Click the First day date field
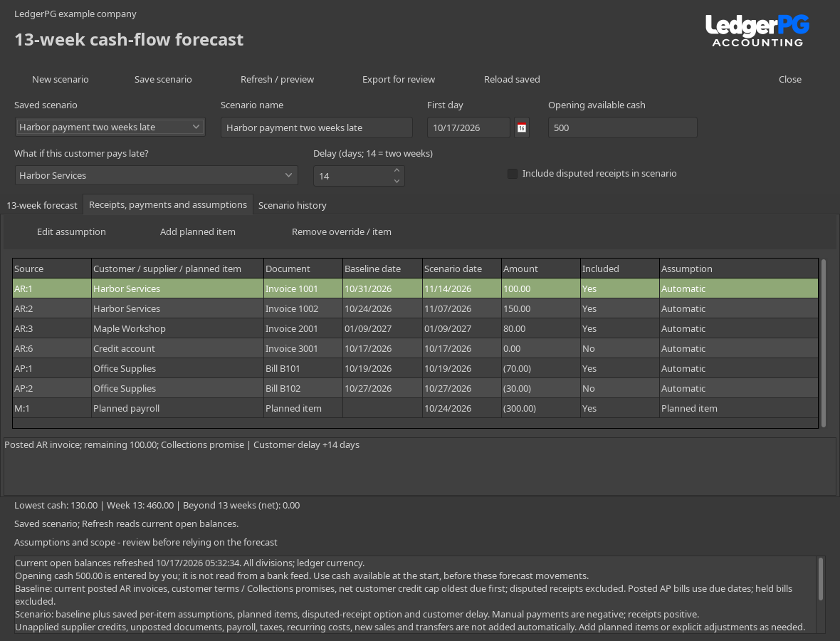The image size is (840, 641). tap(468, 127)
